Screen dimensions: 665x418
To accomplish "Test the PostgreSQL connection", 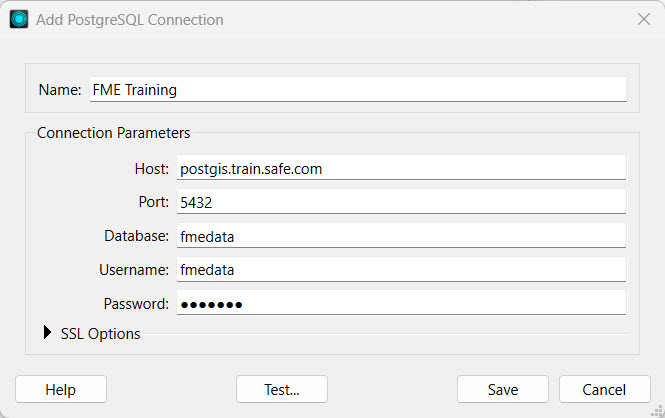I will point(282,389).
